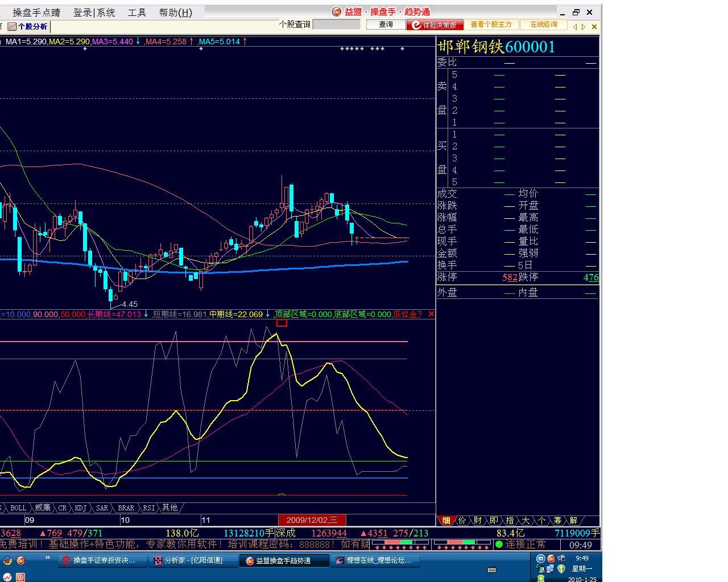Image resolution: width=728 pixels, height=582 pixels.
Task: Click the 跌停 value 476
Action: click(x=591, y=277)
